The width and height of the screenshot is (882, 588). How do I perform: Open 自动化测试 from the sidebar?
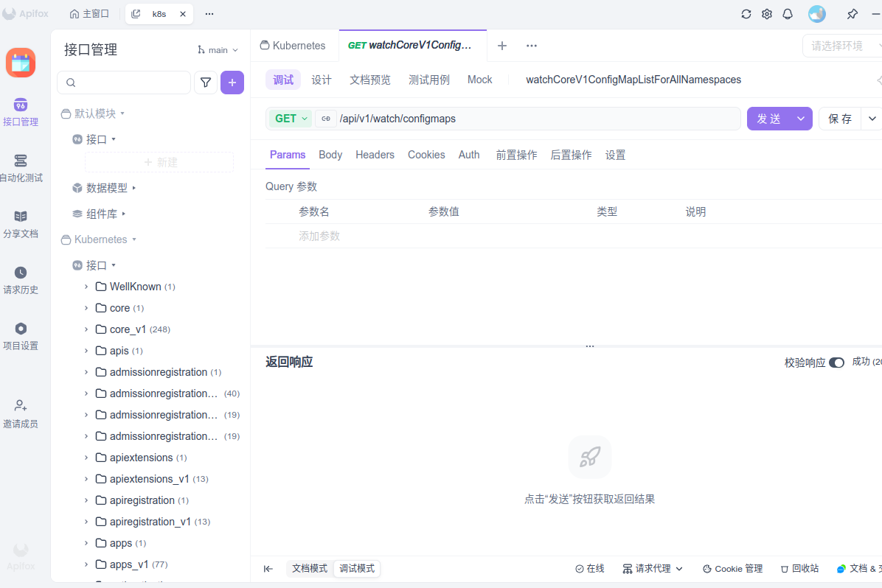[21, 167]
